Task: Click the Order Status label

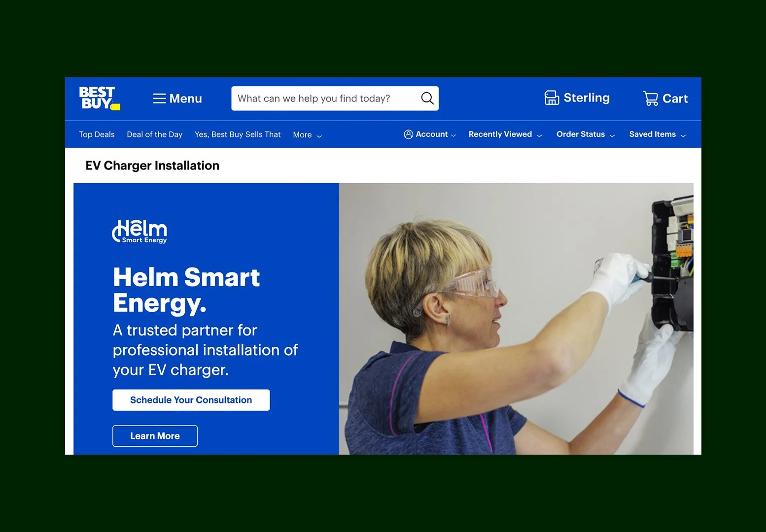Action: (581, 134)
